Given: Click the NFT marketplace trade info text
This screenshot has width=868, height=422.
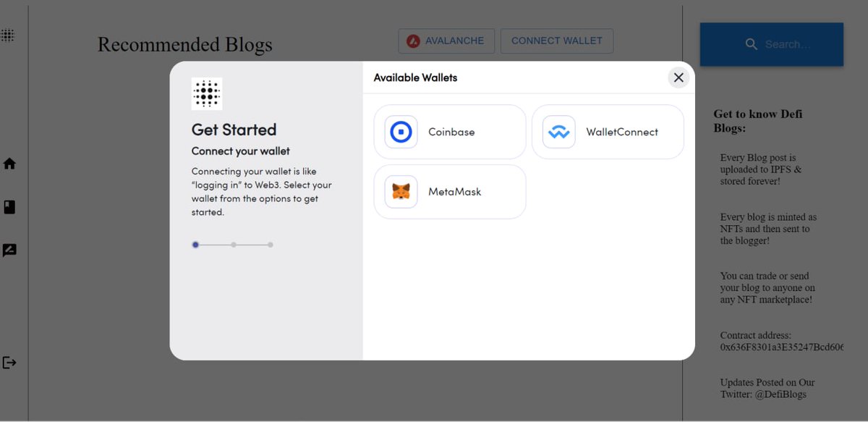Looking at the screenshot, I should click(x=767, y=287).
